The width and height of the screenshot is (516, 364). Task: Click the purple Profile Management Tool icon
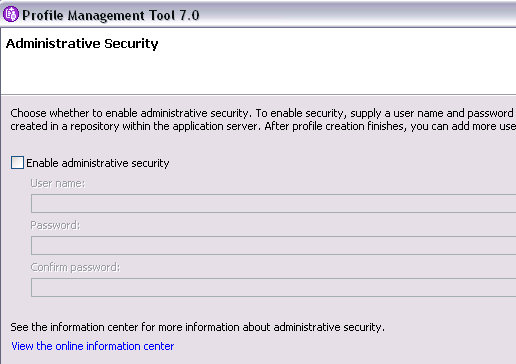click(11, 14)
